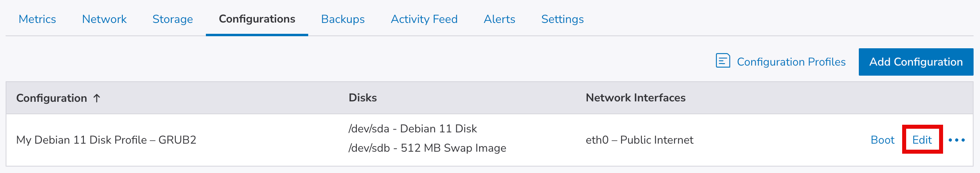Go to the Storage tab
The image size is (980, 173).
pos(173,19)
